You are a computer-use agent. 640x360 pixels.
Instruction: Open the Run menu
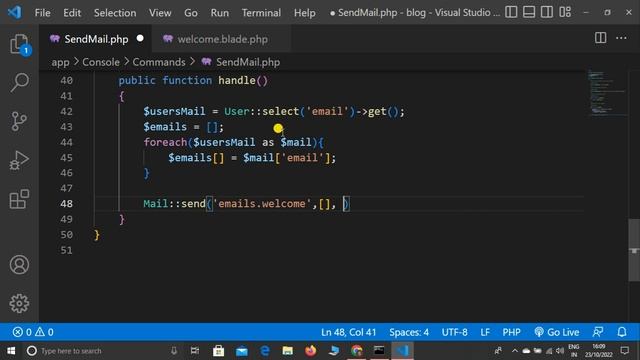point(220,13)
